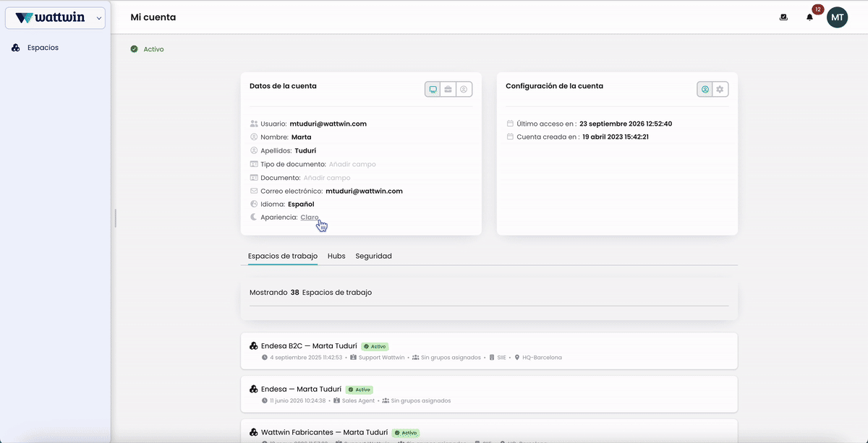The image size is (868, 443).
Task: Click Añadir campo next to Tipo de documento
Action: click(352, 164)
